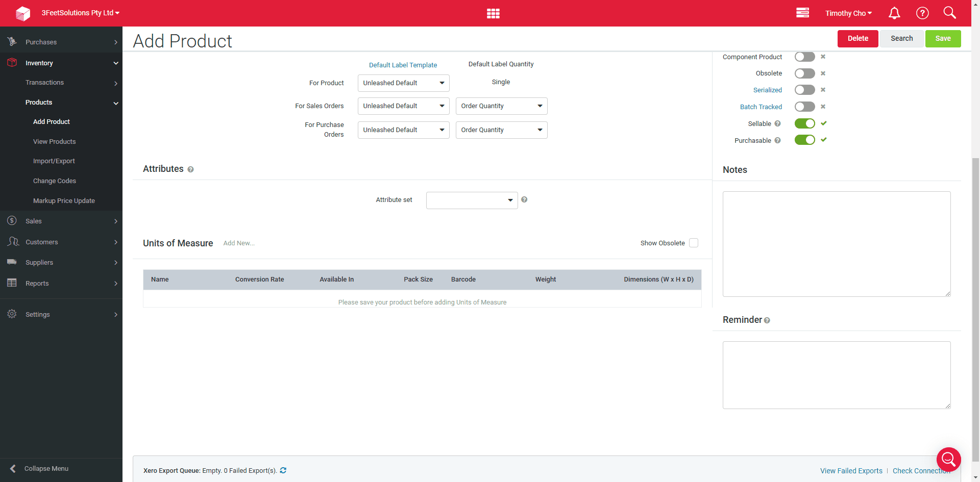The width and height of the screenshot is (980, 482).
Task: Enable the Batch Tracked switch
Action: (x=804, y=107)
